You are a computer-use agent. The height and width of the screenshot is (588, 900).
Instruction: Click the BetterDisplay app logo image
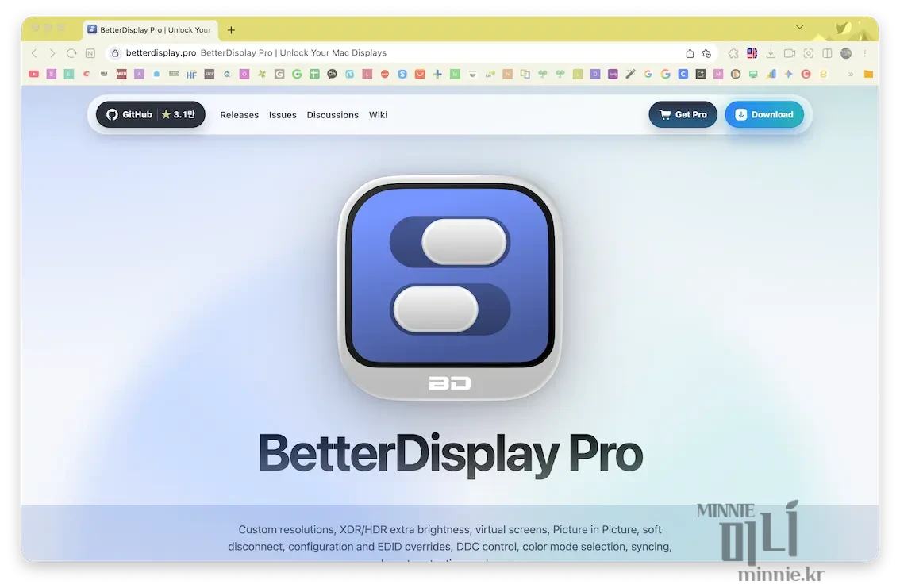coord(450,287)
